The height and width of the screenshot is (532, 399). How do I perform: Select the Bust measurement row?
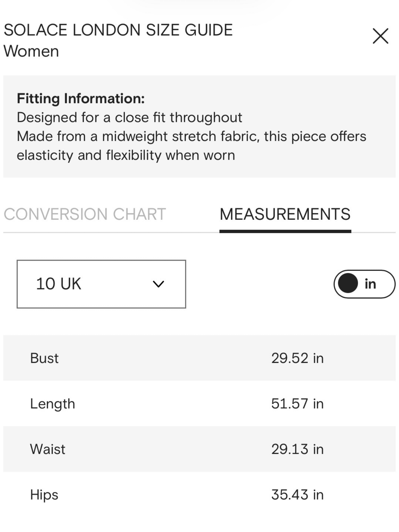(x=199, y=358)
